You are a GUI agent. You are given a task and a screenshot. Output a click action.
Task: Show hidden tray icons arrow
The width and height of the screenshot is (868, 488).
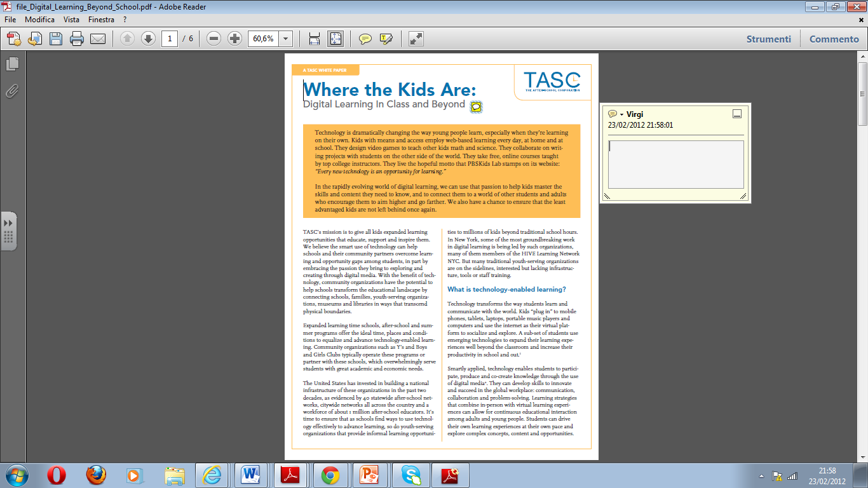click(x=761, y=475)
